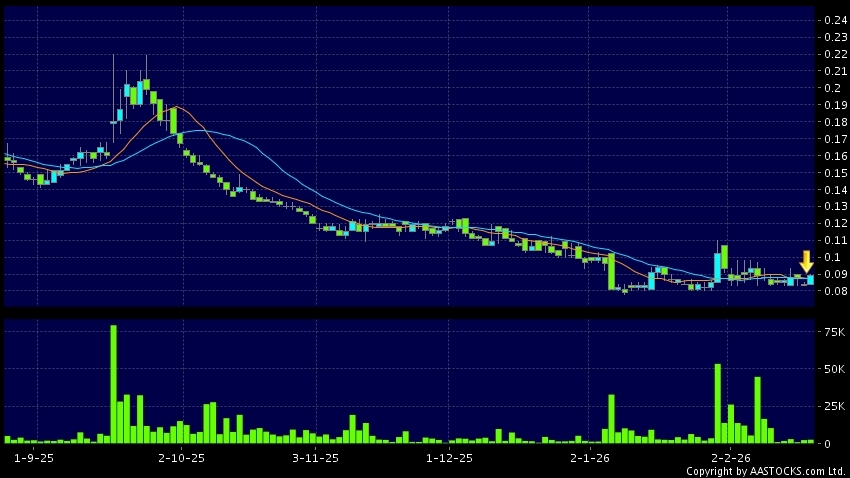Click the 0.24 price axis label
This screenshot has width=850, height=478.
(833, 20)
